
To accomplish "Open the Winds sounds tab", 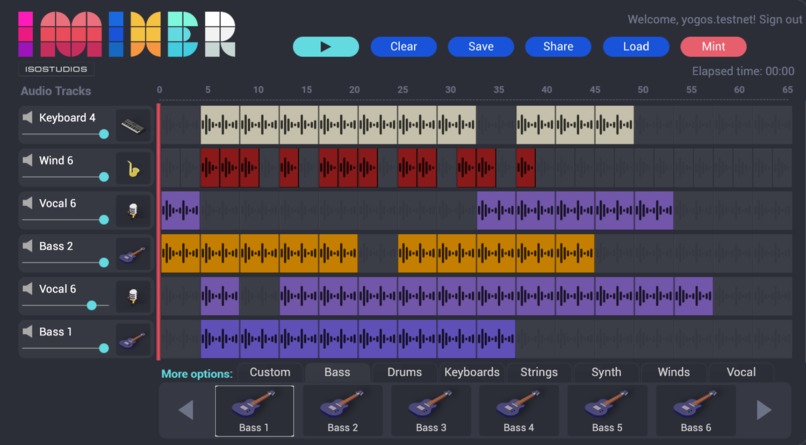I will (673, 373).
